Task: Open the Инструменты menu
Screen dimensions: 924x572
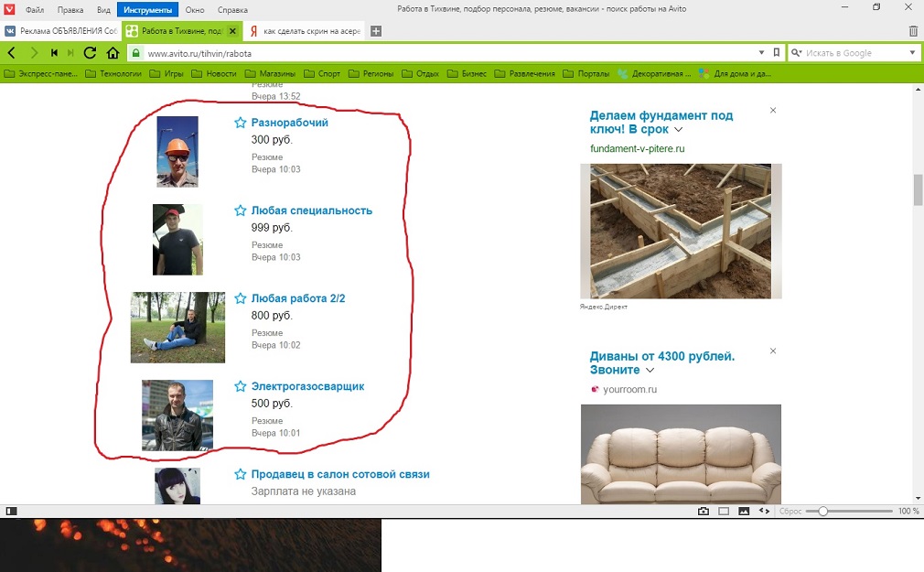Action: [146, 8]
